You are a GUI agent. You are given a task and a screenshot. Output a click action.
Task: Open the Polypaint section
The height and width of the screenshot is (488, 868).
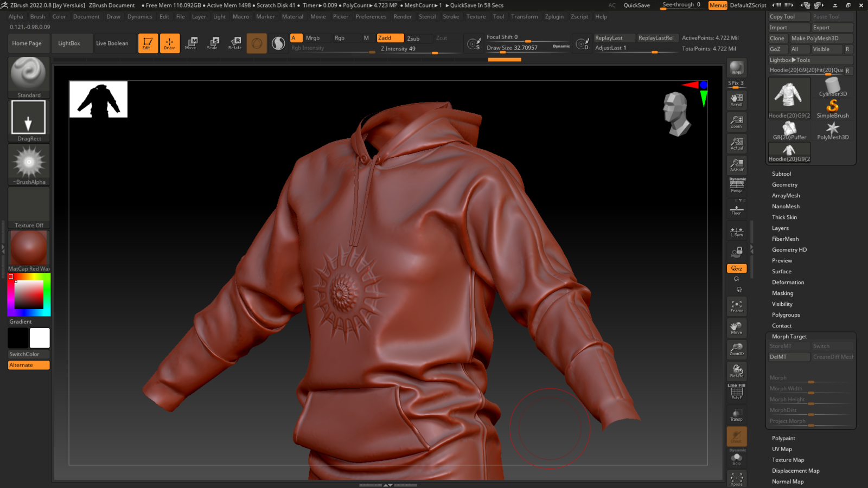coord(783,438)
